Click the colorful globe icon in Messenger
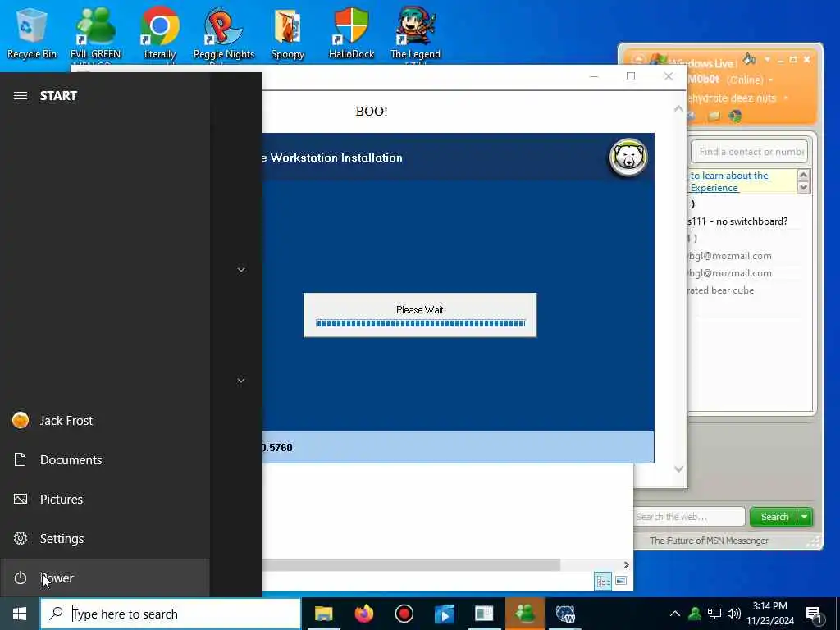Viewport: 840px width, 630px height. (735, 116)
